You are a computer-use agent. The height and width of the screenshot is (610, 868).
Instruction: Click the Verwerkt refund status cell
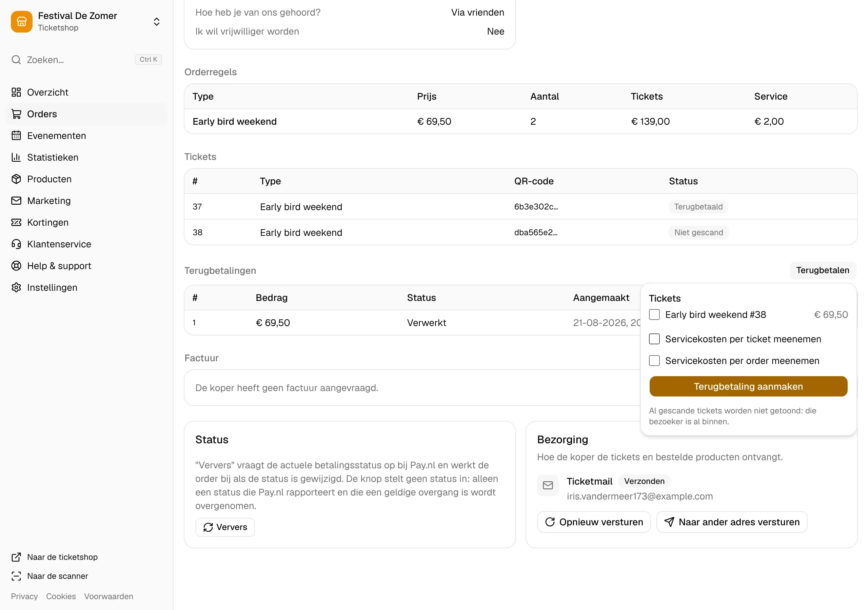(427, 323)
